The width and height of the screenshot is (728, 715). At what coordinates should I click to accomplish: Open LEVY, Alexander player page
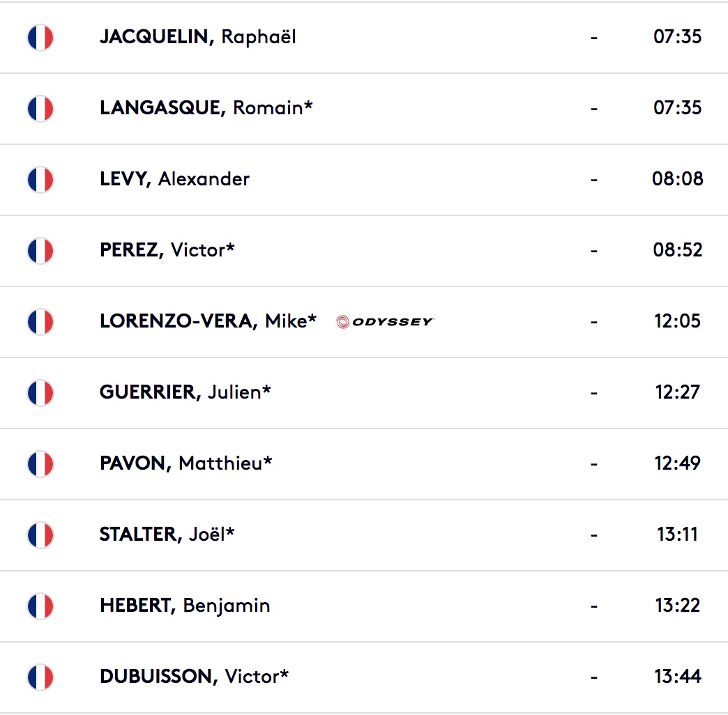[x=174, y=179]
